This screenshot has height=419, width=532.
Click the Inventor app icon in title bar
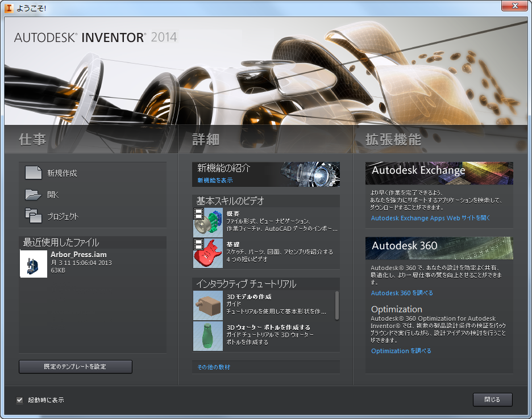click(x=9, y=8)
